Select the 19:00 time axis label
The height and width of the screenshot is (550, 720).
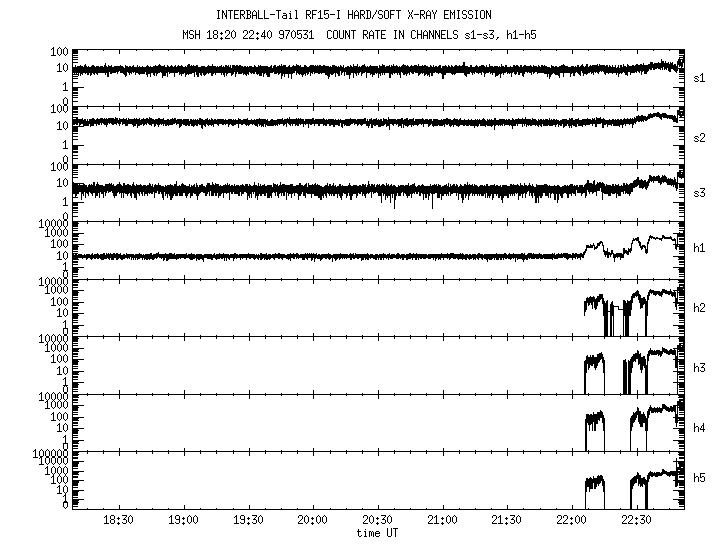pos(184,521)
